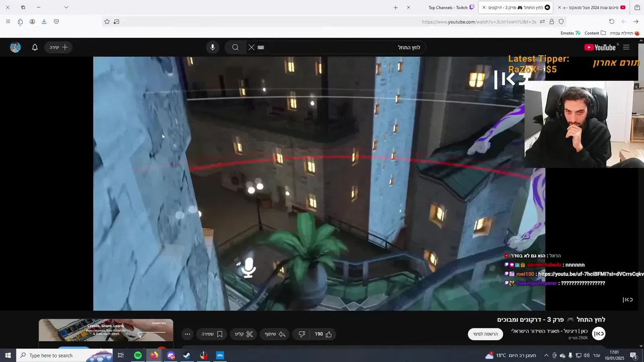Clear the YouTube search box text
Image resolution: width=644 pixels, height=362 pixels.
tap(252, 47)
